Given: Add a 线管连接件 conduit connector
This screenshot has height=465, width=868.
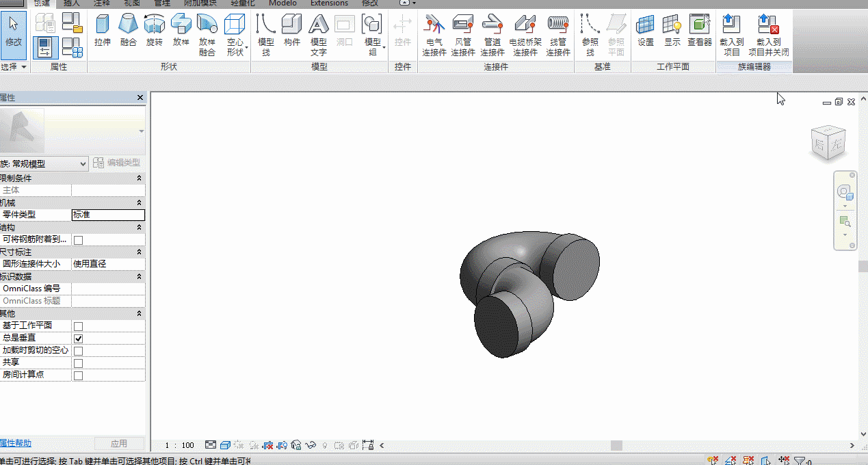Looking at the screenshot, I should coord(558,35).
